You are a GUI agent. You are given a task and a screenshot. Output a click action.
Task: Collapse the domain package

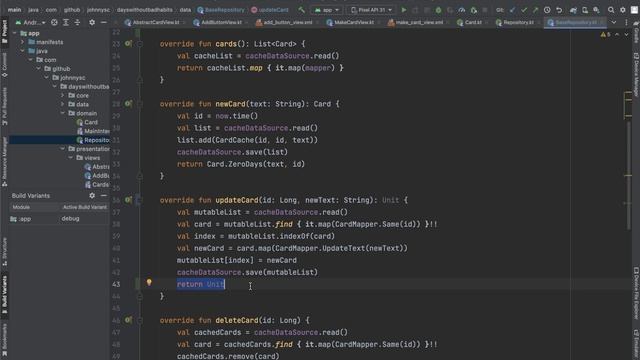coord(62,113)
